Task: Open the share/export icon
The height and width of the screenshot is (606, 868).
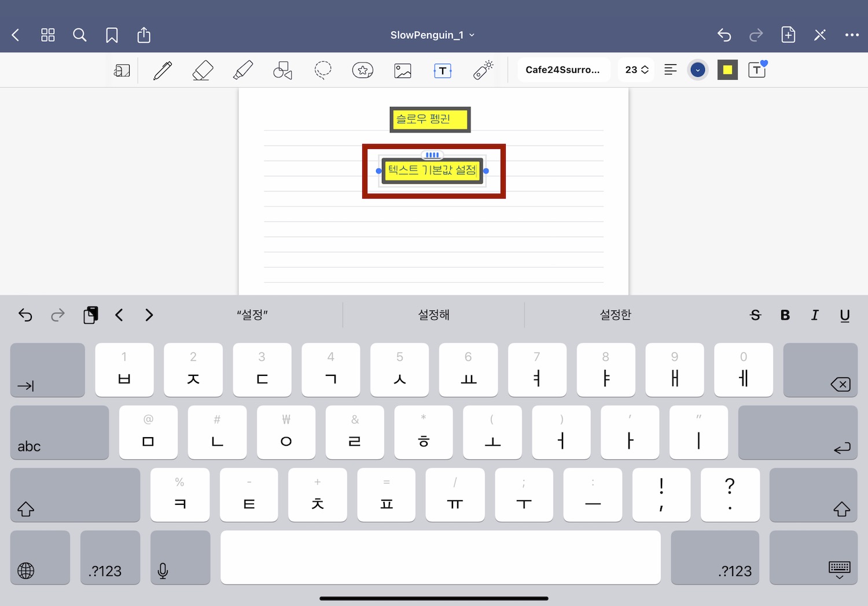Action: pyautogui.click(x=144, y=35)
